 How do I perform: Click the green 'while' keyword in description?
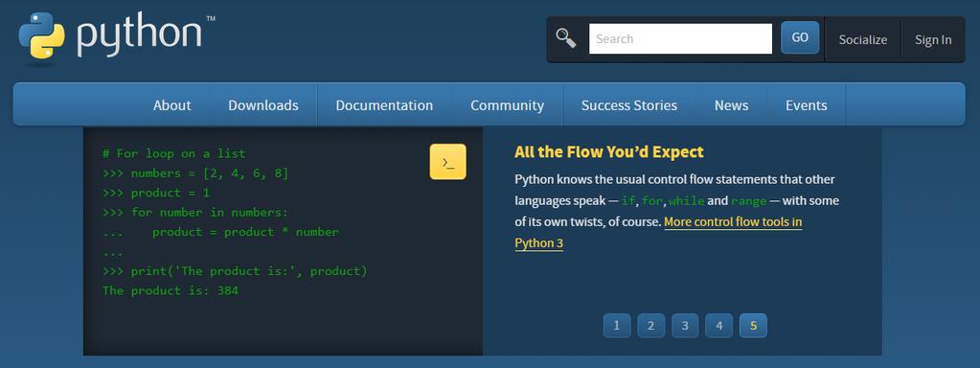click(x=686, y=201)
